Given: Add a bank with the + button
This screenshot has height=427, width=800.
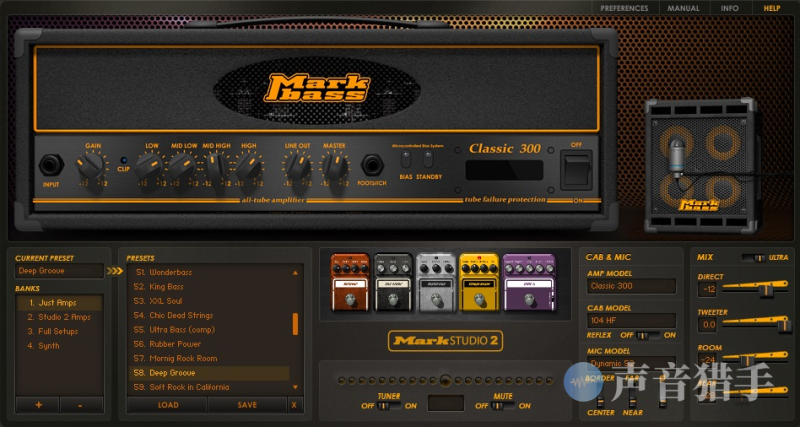Looking at the screenshot, I should (38, 405).
